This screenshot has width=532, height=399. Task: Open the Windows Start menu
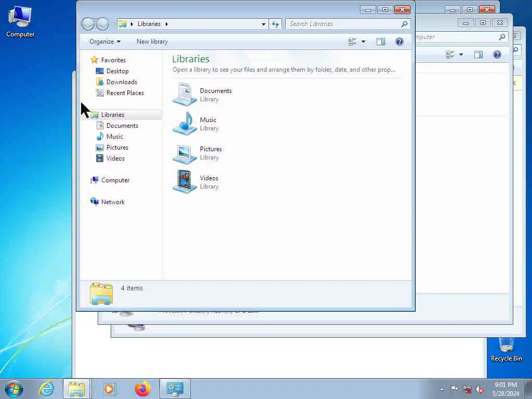point(14,389)
